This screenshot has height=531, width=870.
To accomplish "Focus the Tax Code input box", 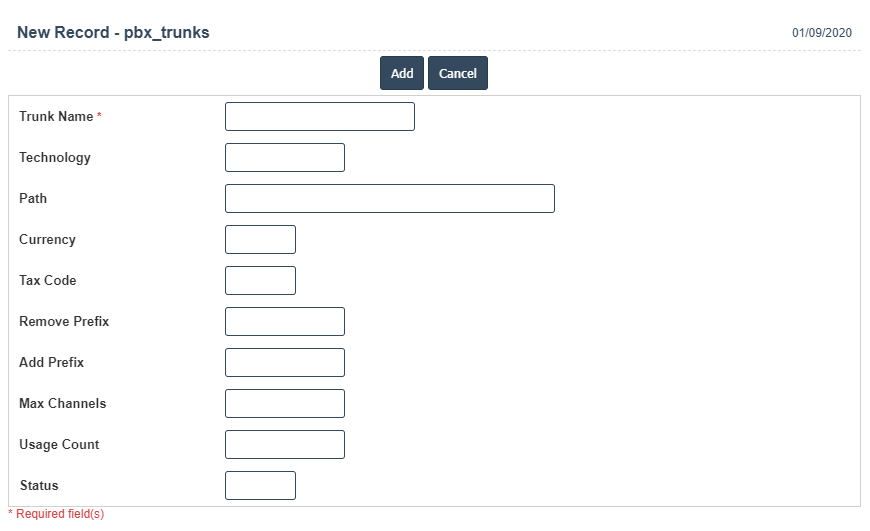I will pyautogui.click(x=260, y=281).
